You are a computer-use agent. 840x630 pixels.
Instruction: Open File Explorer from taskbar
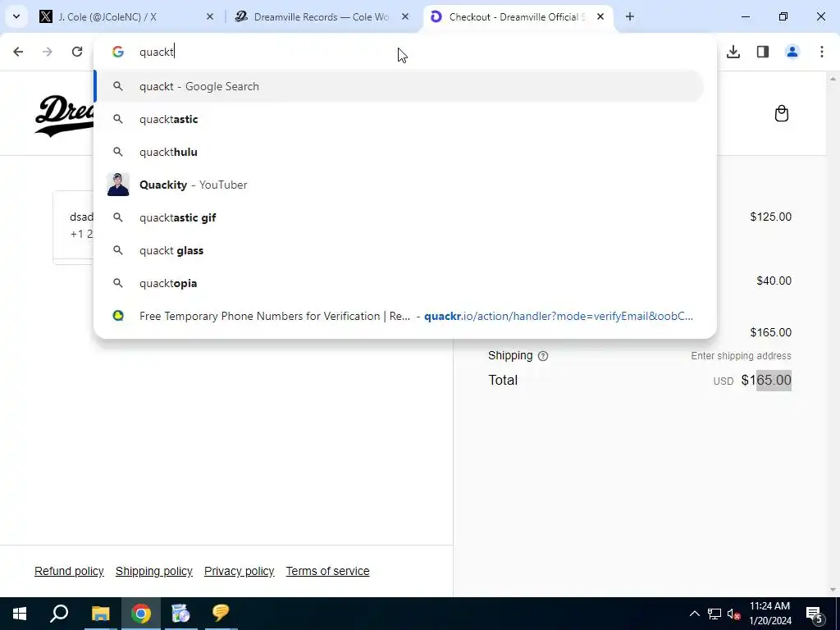click(x=100, y=614)
